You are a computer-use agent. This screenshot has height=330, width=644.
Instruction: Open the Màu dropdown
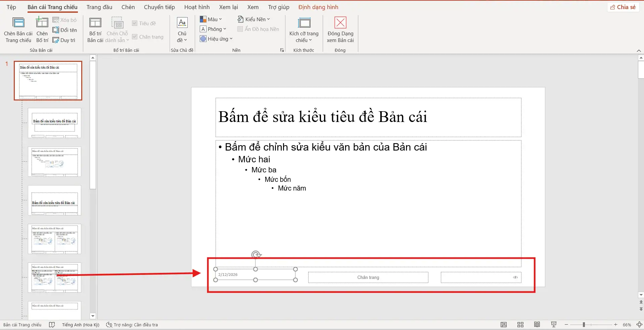211,19
